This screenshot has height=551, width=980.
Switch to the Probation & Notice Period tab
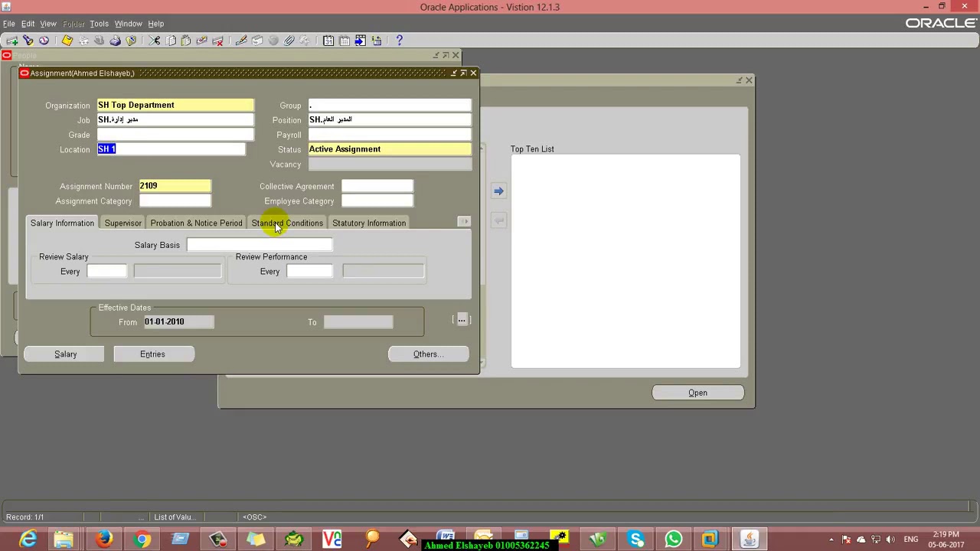(x=196, y=223)
